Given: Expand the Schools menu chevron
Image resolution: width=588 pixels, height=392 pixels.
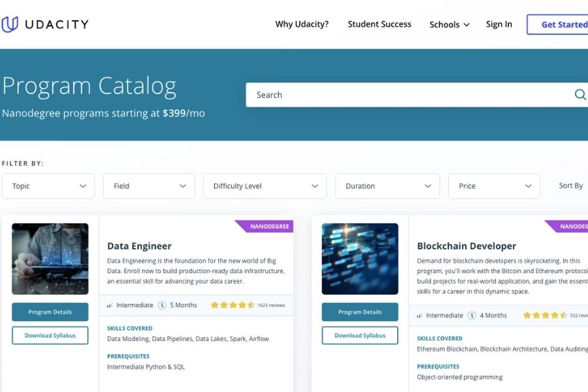Looking at the screenshot, I should [466, 25].
